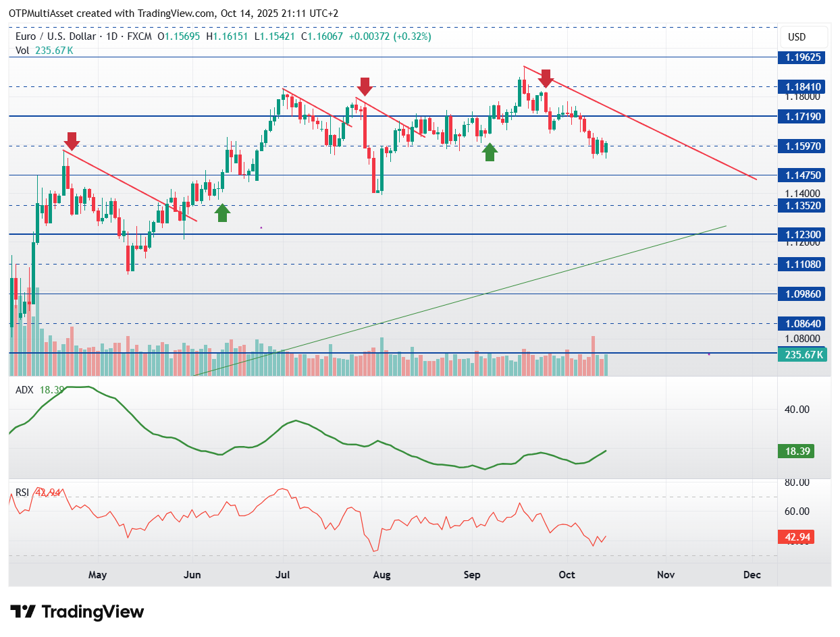
Task: Click the 1.08000 price scale value
Action: click(x=802, y=339)
